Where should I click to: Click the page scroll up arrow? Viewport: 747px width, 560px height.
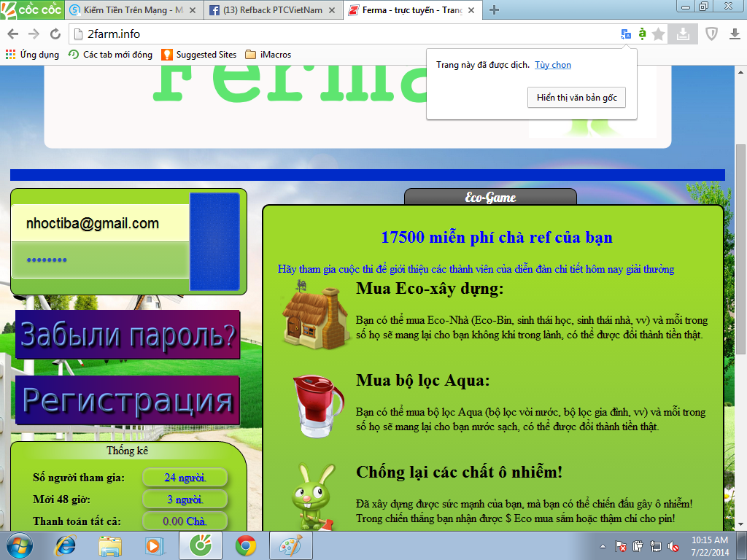tap(741, 72)
